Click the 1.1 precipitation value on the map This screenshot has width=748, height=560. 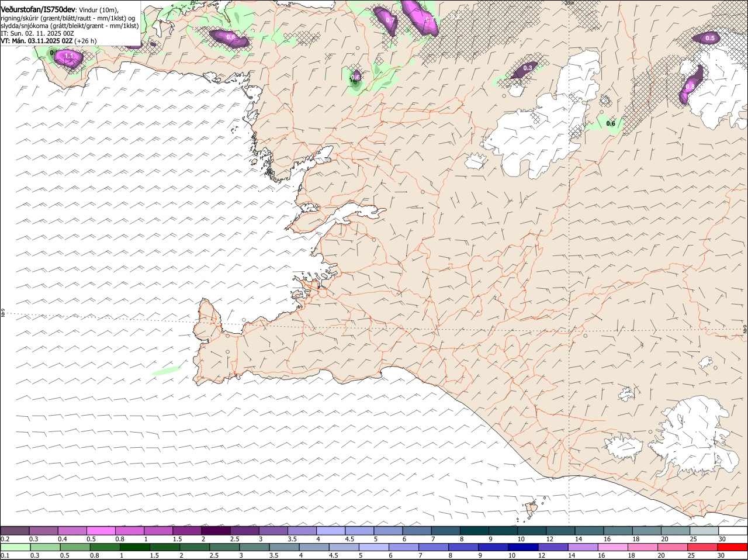pyautogui.click(x=69, y=56)
